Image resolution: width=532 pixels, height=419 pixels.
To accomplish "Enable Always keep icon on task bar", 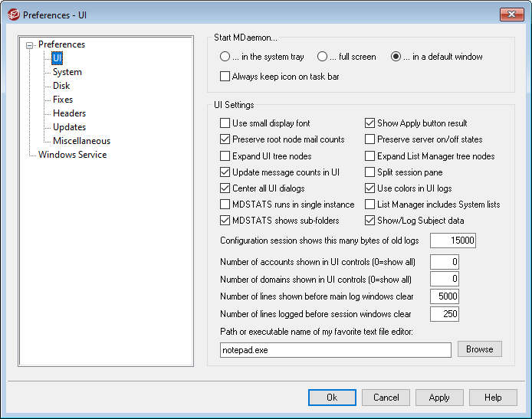I will click(x=225, y=77).
